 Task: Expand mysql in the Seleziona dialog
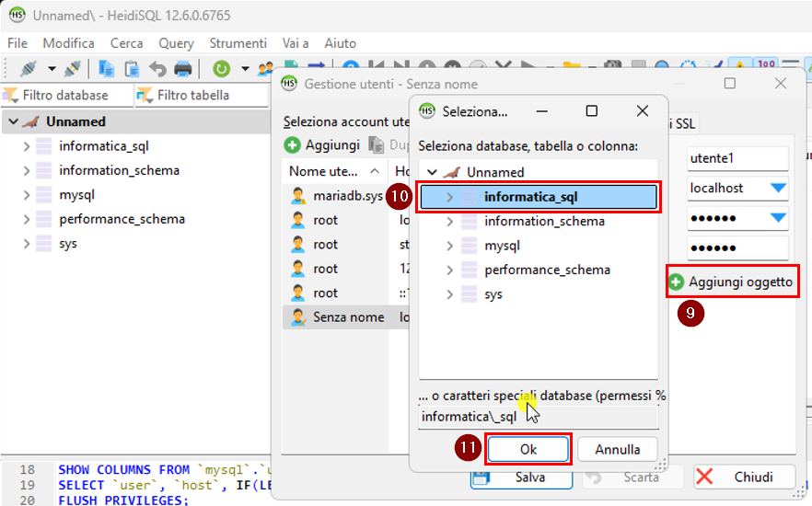pyautogui.click(x=449, y=246)
